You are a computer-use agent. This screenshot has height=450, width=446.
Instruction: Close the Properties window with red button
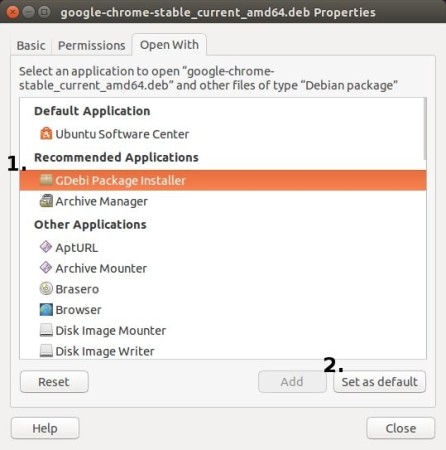pos(12,12)
